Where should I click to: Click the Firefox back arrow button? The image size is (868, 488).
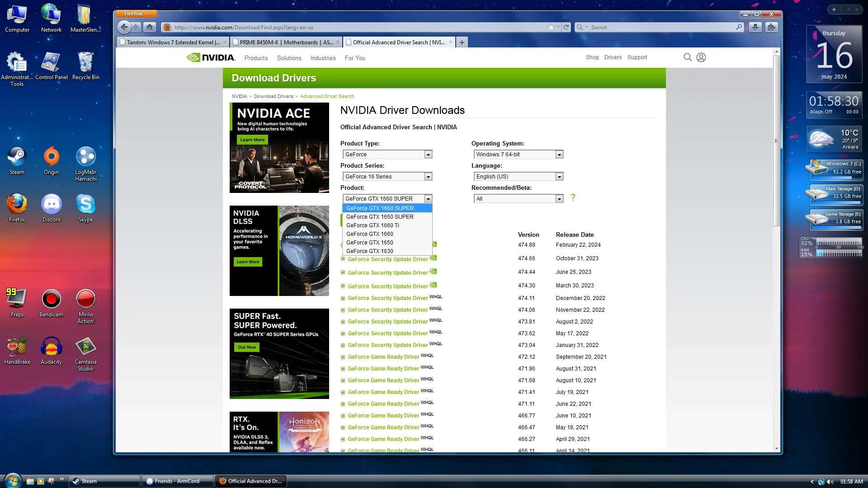coord(124,27)
